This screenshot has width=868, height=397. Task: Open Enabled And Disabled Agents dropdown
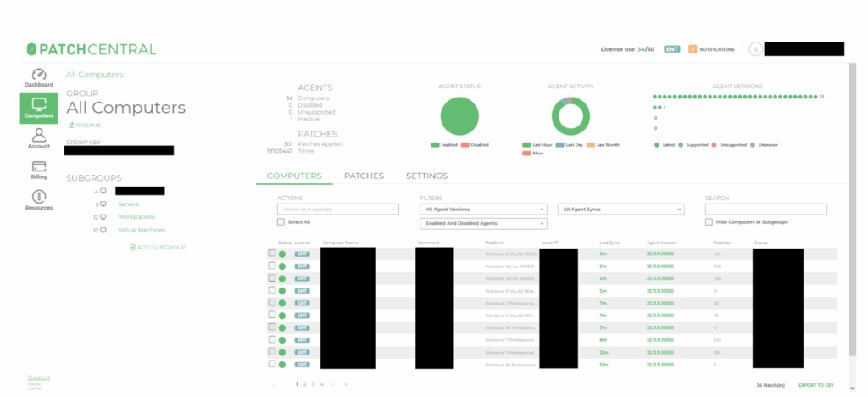tap(483, 223)
